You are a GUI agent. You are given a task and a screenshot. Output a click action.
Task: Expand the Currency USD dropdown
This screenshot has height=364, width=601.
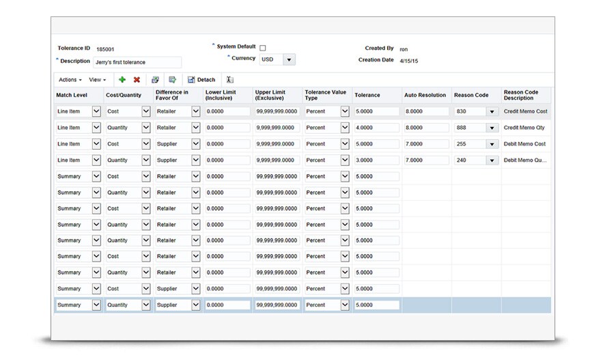tap(290, 60)
